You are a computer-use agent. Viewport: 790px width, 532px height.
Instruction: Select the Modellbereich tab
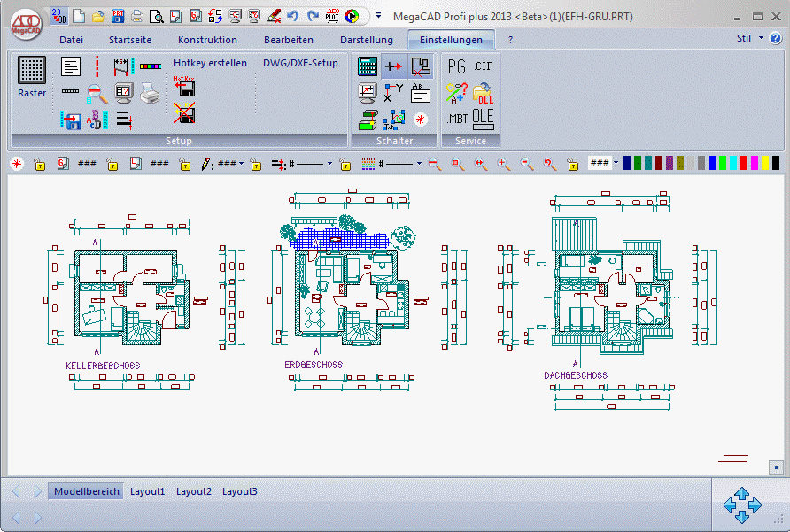(x=86, y=491)
